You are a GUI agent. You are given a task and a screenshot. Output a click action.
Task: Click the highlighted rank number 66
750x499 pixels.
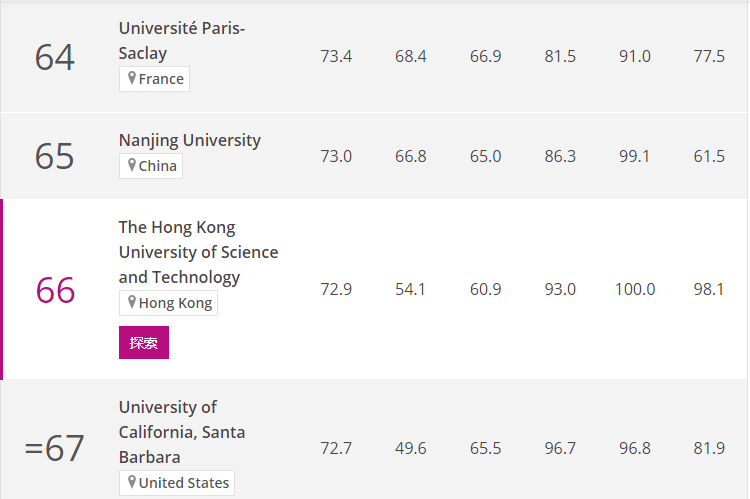(55, 290)
